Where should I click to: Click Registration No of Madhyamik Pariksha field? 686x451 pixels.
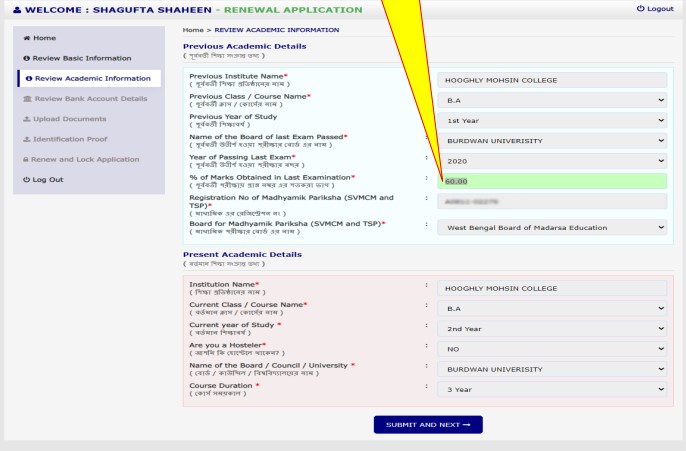click(552, 202)
